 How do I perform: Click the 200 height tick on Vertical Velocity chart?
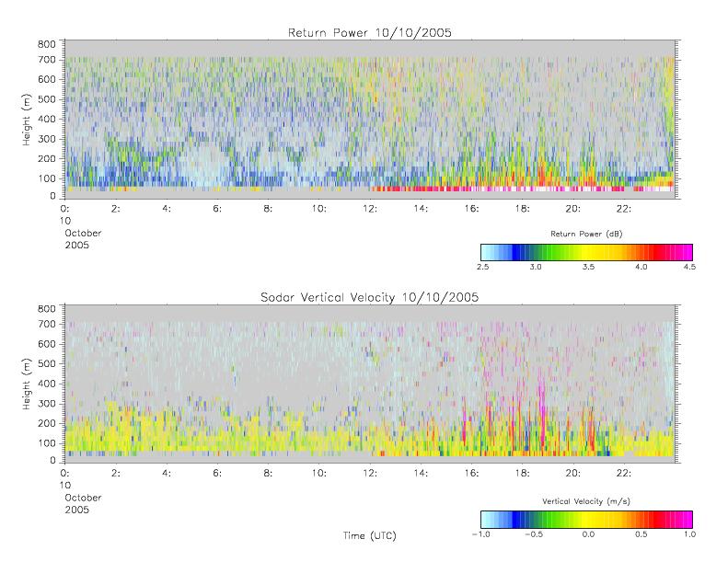tap(46, 423)
